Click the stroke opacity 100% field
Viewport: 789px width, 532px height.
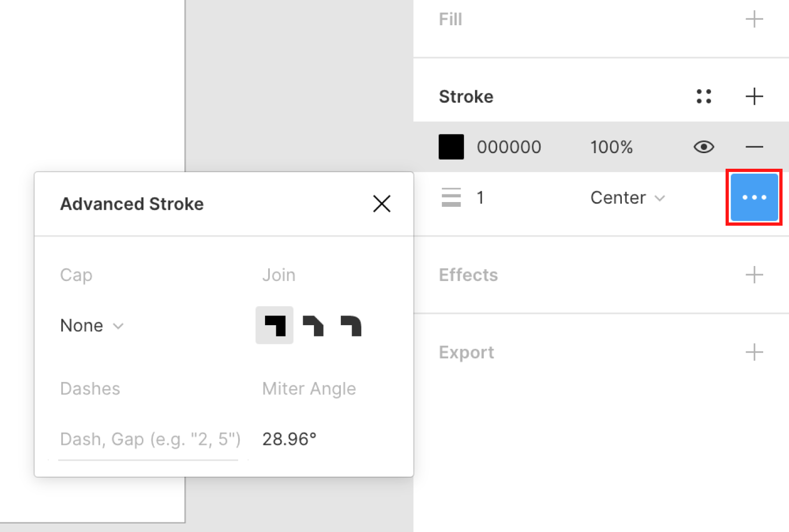coord(611,147)
